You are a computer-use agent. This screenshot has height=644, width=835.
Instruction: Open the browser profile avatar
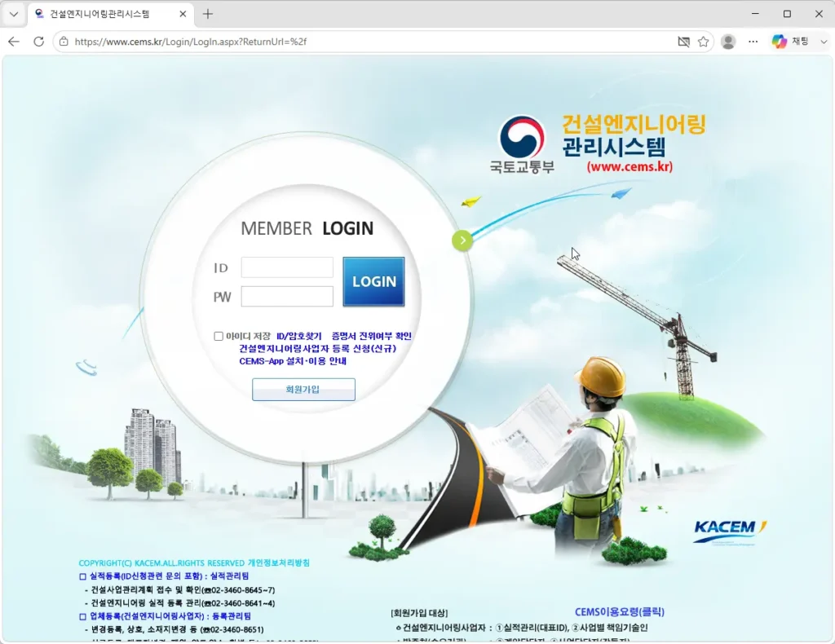tap(728, 42)
